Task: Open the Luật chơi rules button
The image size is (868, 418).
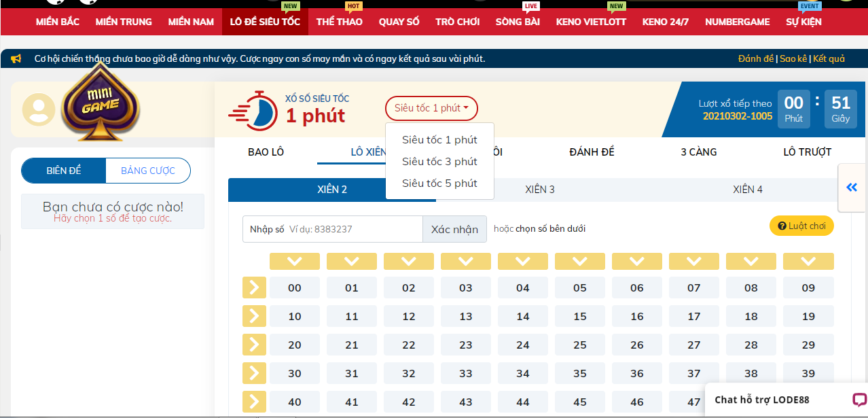Action: (801, 226)
